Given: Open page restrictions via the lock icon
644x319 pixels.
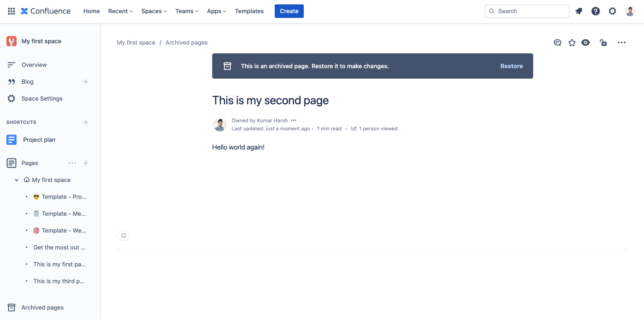Looking at the screenshot, I should click(x=603, y=43).
